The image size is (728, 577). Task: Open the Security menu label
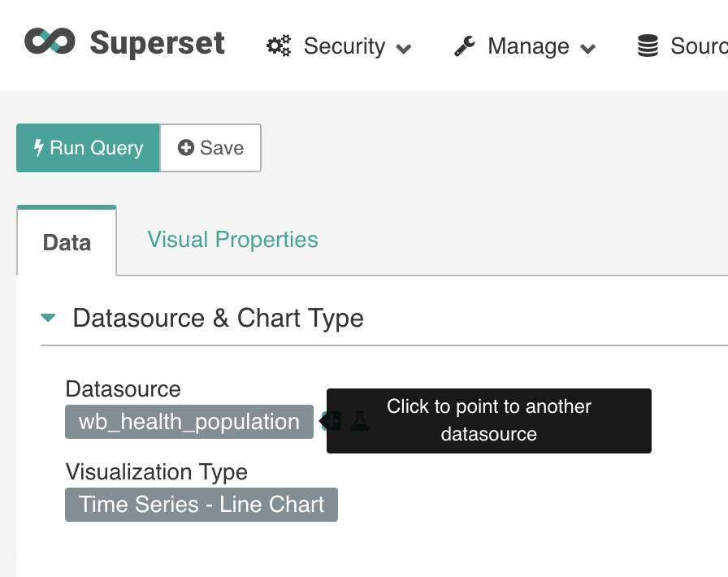point(344,46)
